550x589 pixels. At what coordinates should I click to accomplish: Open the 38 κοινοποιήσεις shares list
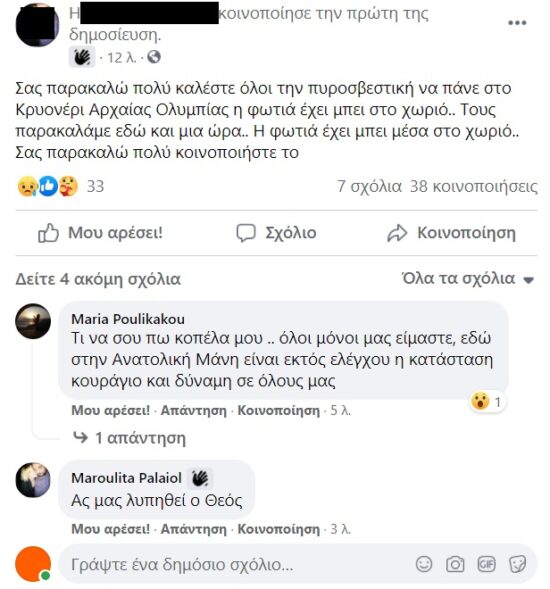(473, 186)
